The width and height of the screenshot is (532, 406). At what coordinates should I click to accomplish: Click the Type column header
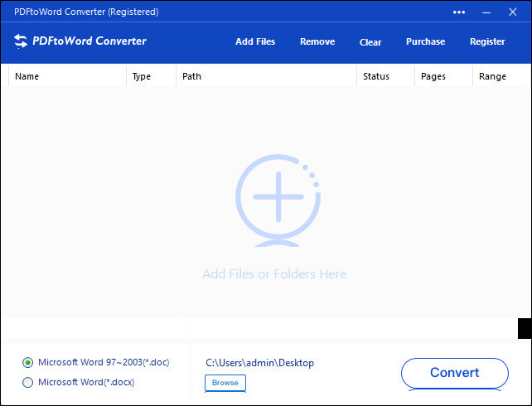click(151, 76)
